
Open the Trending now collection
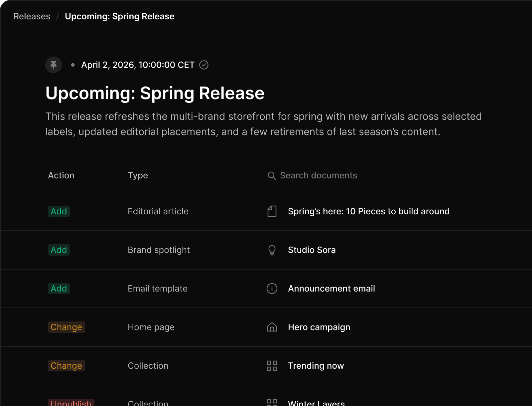point(316,366)
